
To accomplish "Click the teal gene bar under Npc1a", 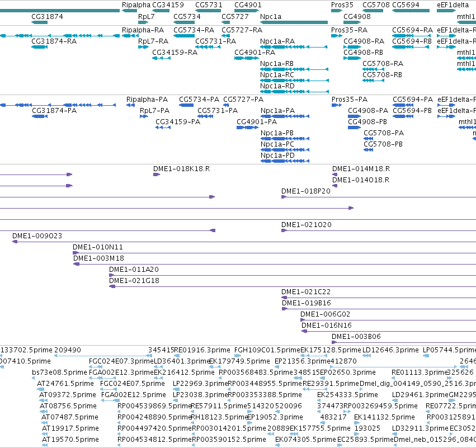I will pos(294,22).
